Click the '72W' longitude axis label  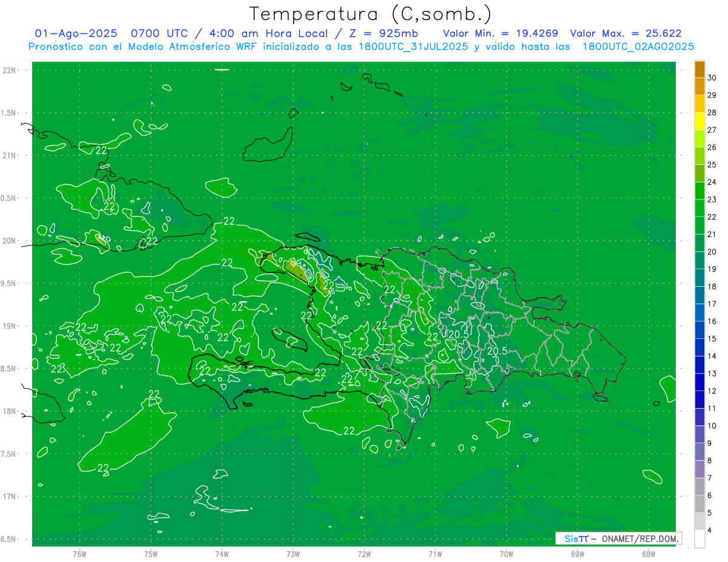pos(364,554)
